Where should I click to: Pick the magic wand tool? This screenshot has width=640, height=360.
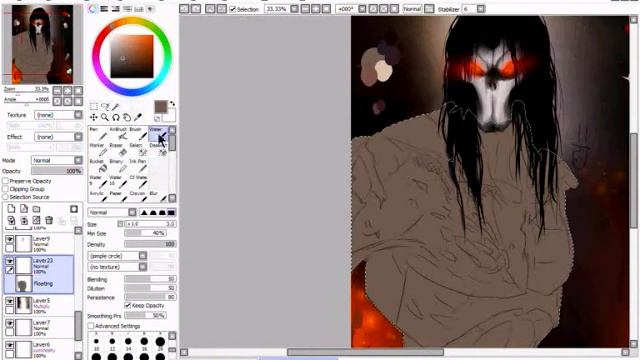(116, 107)
